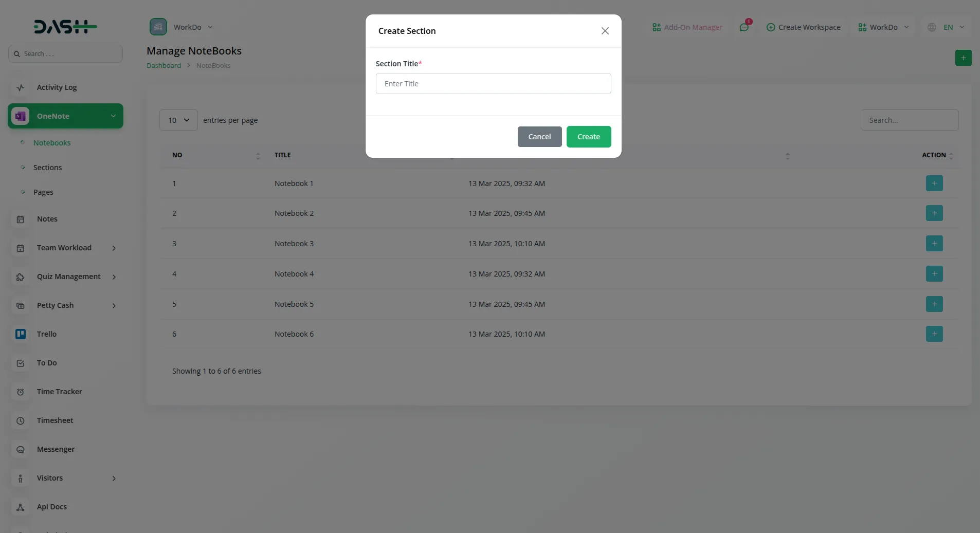The image size is (980, 533).
Task: Open the Trello icon in the sidebar
Action: 20,334
